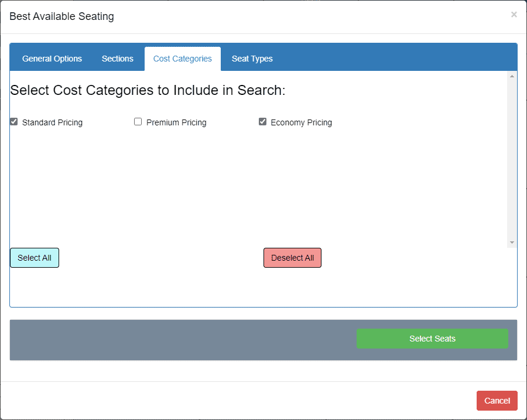The width and height of the screenshot is (527, 420).
Task: Switch to the General Options tab
Action: (x=52, y=59)
